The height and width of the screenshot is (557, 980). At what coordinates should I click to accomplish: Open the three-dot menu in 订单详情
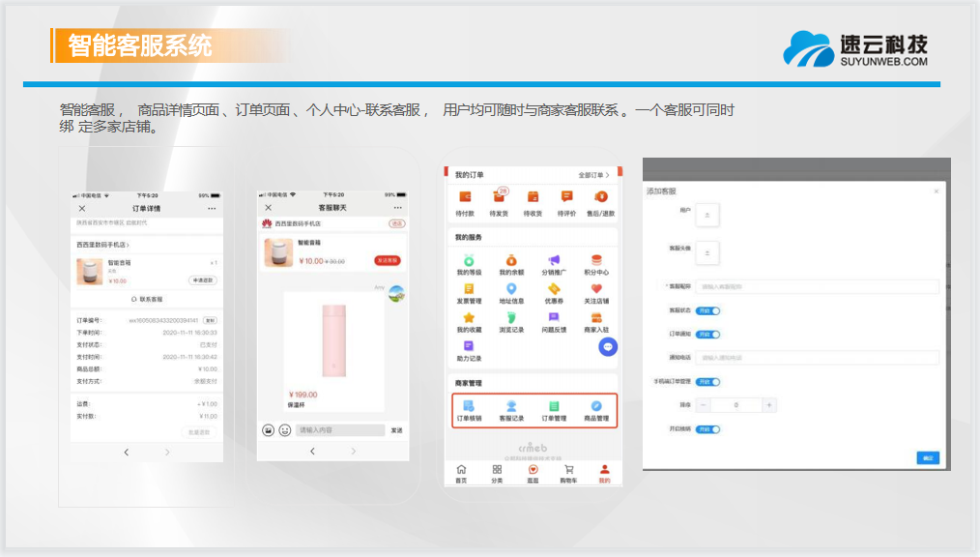point(211,209)
